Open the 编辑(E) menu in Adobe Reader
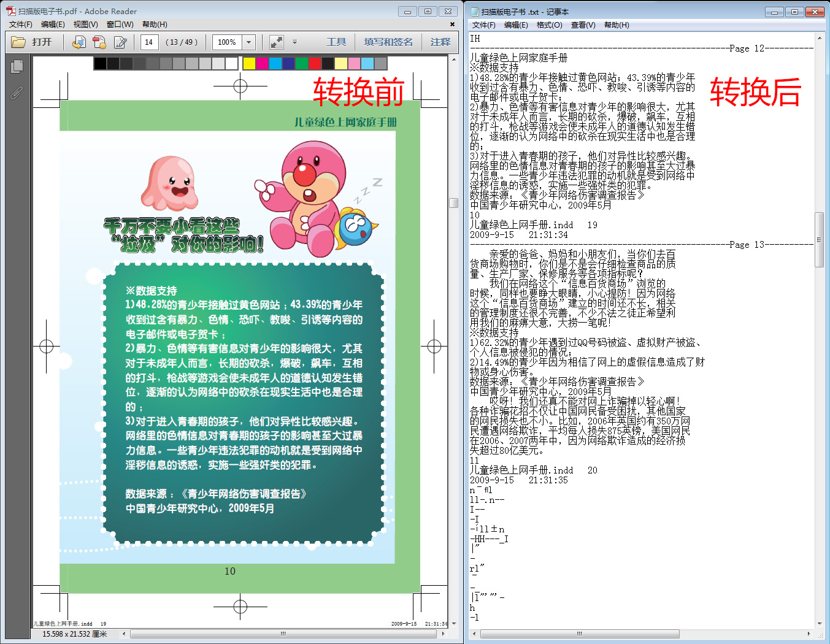 coord(53,25)
